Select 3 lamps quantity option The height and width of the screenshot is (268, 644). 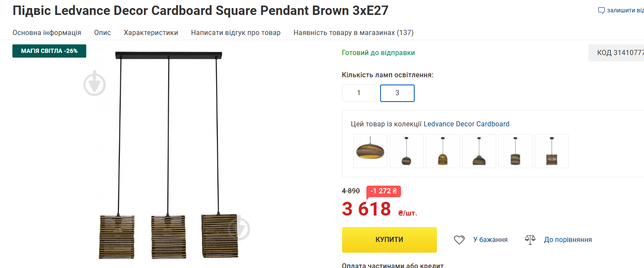coord(397,93)
